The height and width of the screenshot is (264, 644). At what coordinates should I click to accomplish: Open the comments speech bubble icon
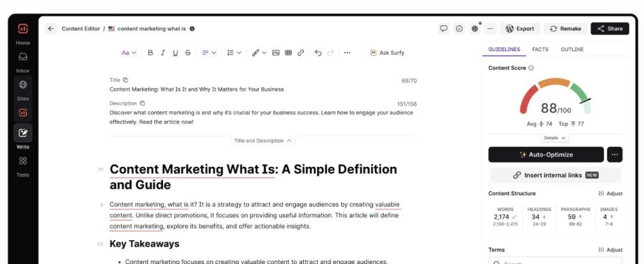443,29
